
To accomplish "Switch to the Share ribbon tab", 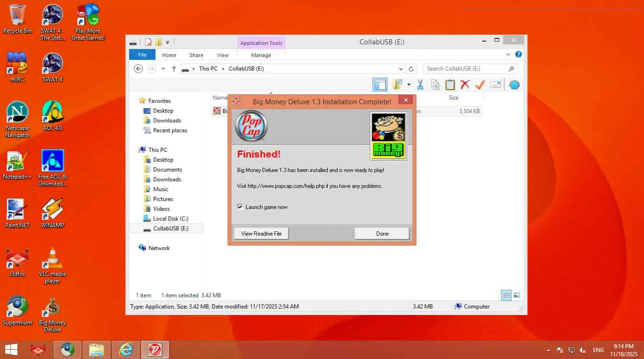I will click(x=196, y=55).
